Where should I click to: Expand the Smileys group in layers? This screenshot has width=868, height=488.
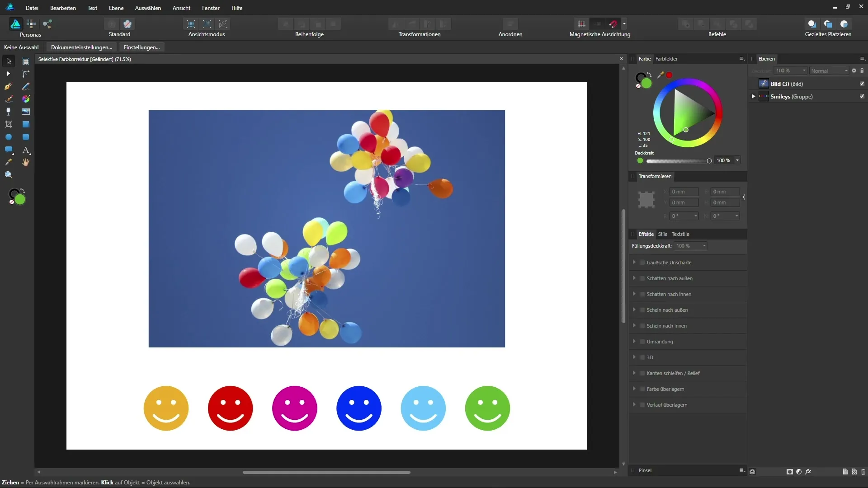(x=753, y=96)
